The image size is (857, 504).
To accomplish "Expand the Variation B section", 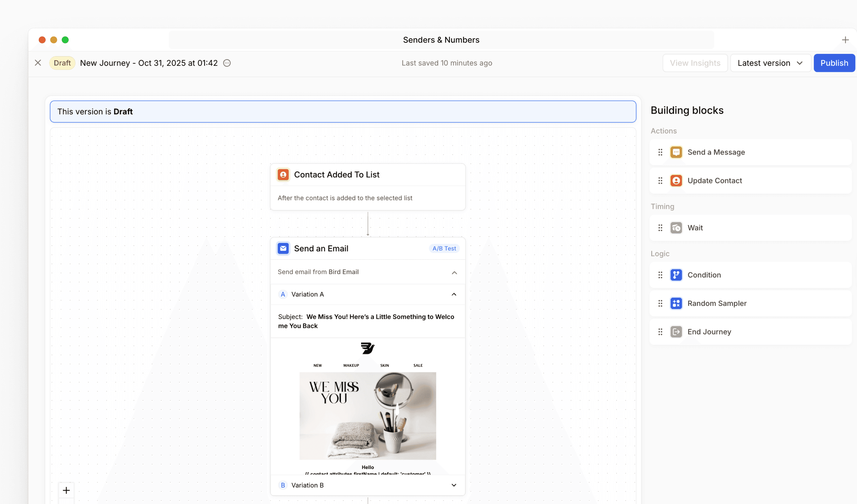I will [x=454, y=485].
